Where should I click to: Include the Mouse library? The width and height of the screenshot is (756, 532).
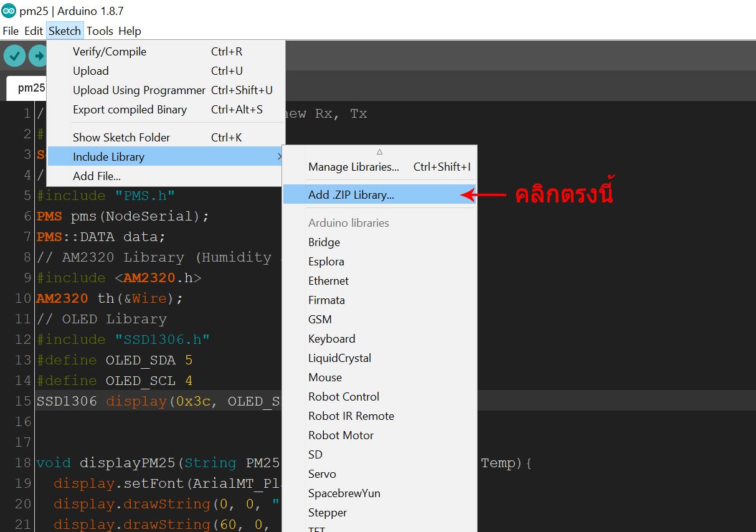point(380,378)
